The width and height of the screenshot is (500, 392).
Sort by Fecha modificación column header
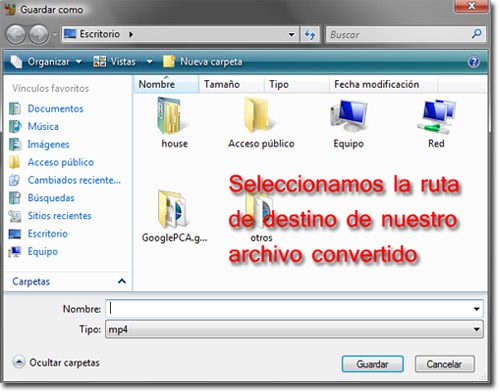click(x=383, y=84)
